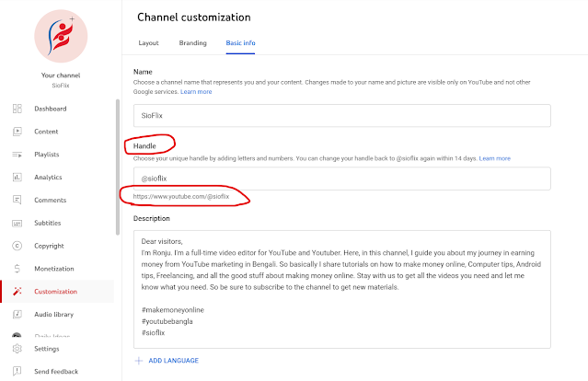
Task: Open the Subtitles menu label
Action: pos(47,223)
